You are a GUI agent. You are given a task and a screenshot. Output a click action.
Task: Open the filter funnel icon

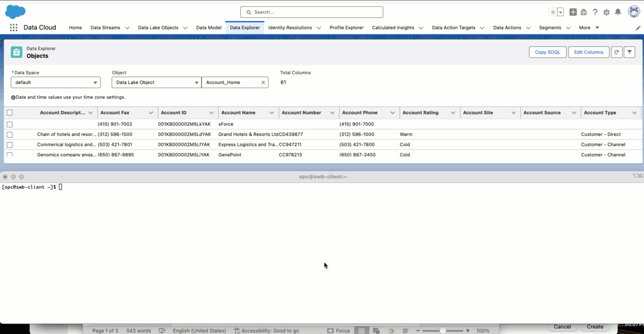629,52
